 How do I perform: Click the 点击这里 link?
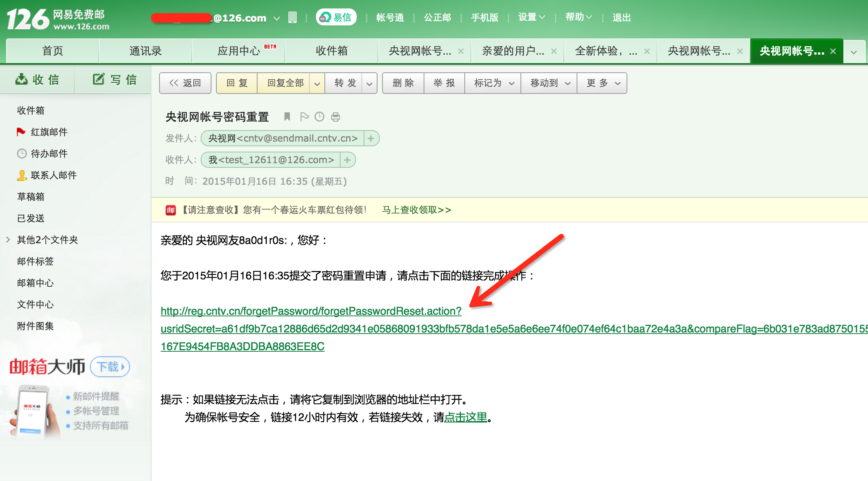pyautogui.click(x=466, y=417)
